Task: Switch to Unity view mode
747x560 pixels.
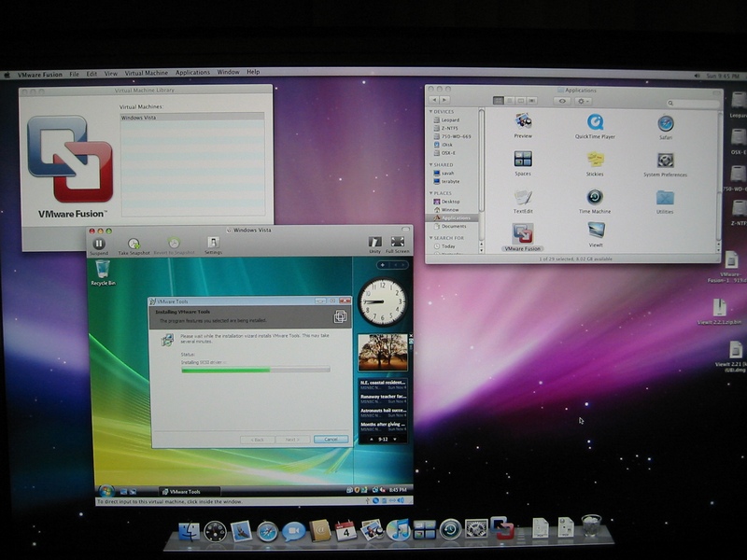Action: point(375,242)
